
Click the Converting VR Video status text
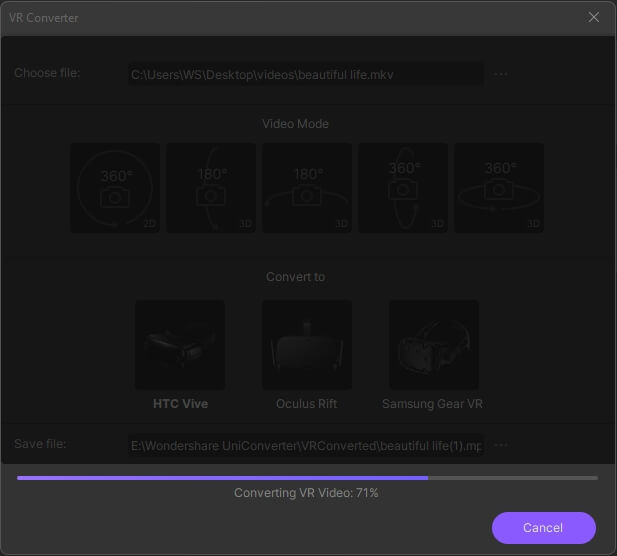pyautogui.click(x=306, y=493)
